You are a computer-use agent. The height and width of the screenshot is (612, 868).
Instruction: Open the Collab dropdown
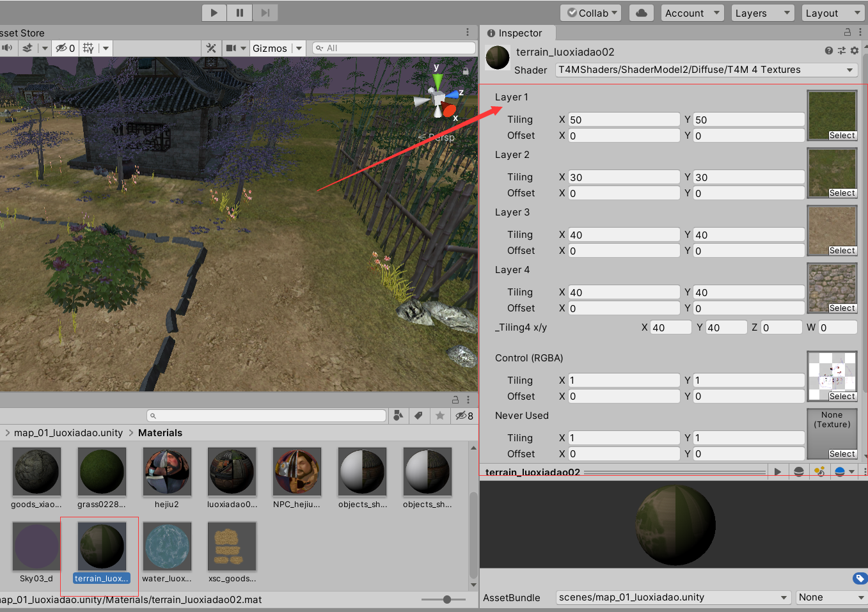coord(591,13)
